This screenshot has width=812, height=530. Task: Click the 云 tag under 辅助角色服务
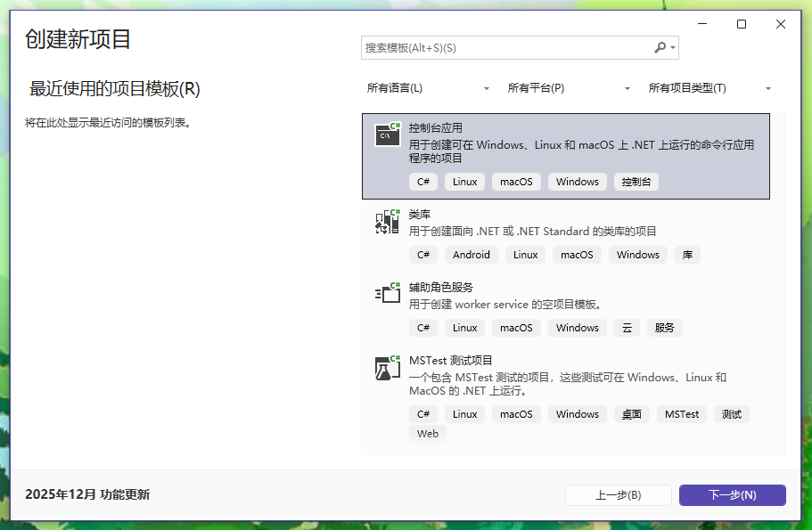coord(627,327)
